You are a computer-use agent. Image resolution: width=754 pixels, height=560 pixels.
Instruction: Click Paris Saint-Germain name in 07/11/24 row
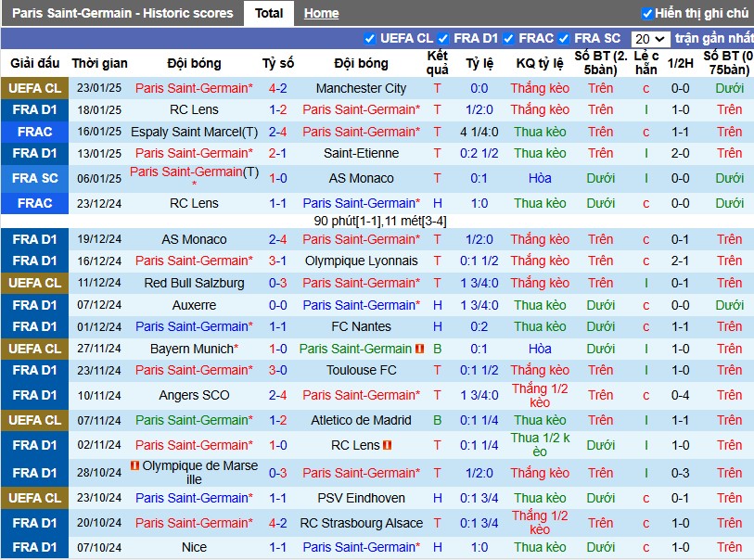pyautogui.click(x=191, y=420)
